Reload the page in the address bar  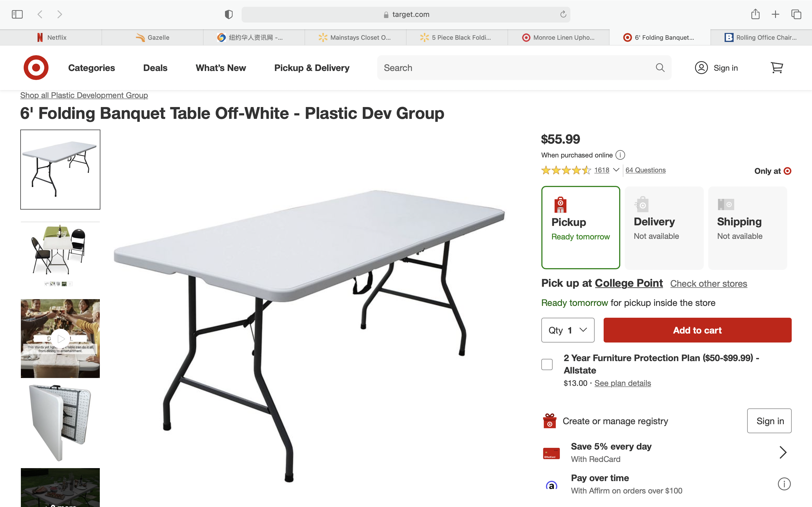click(563, 14)
